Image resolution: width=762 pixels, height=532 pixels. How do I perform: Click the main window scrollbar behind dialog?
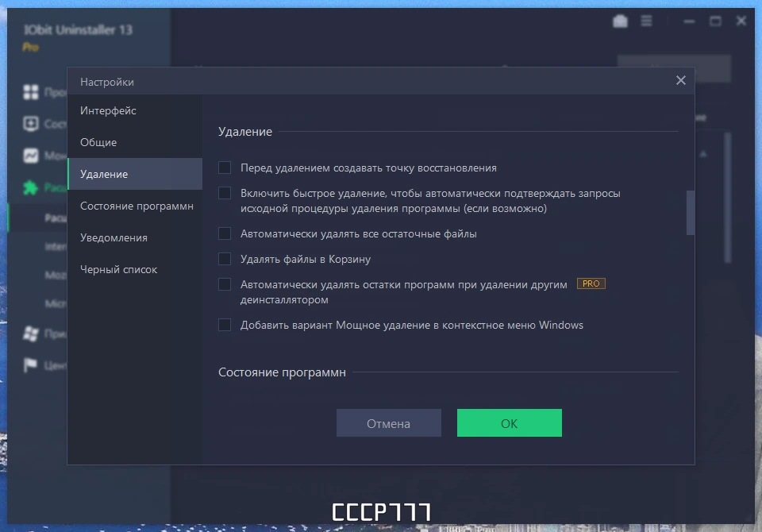coord(728,198)
